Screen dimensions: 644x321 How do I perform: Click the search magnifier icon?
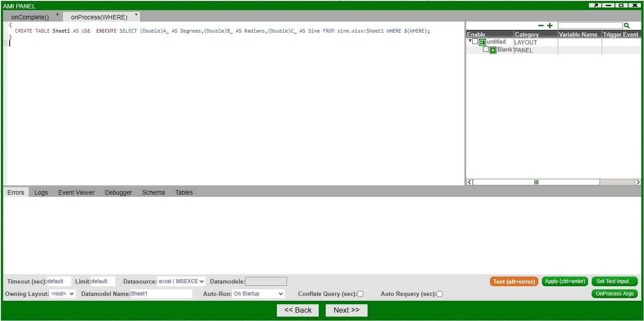click(x=627, y=25)
